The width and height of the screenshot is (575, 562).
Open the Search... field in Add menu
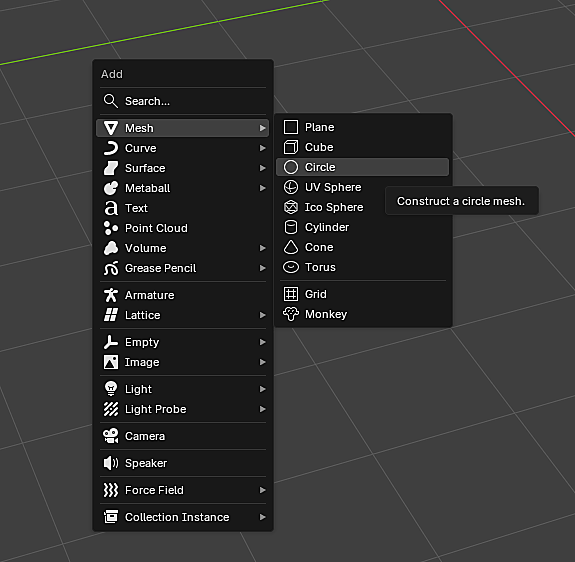click(183, 101)
